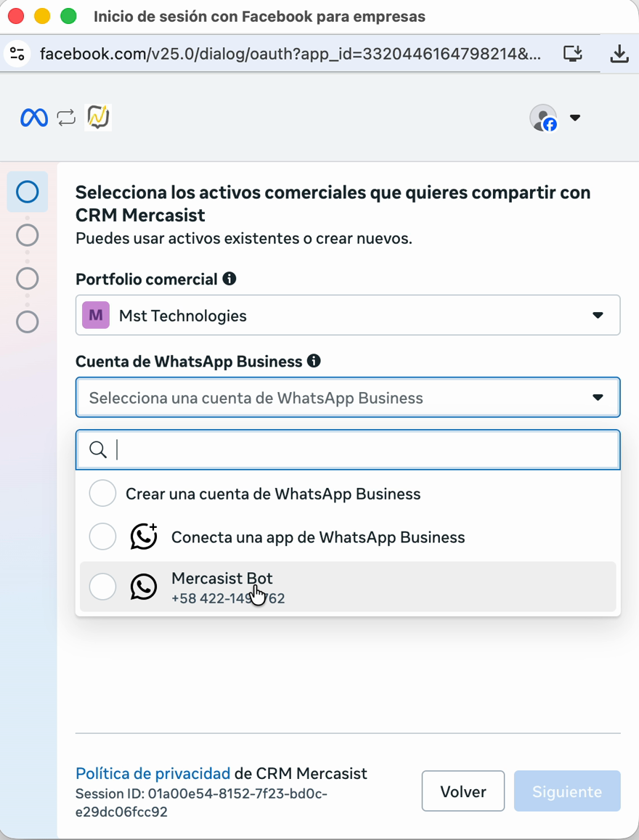Image resolution: width=639 pixels, height=840 pixels.
Task: Open the Política de privacidad link
Action: [x=152, y=773]
